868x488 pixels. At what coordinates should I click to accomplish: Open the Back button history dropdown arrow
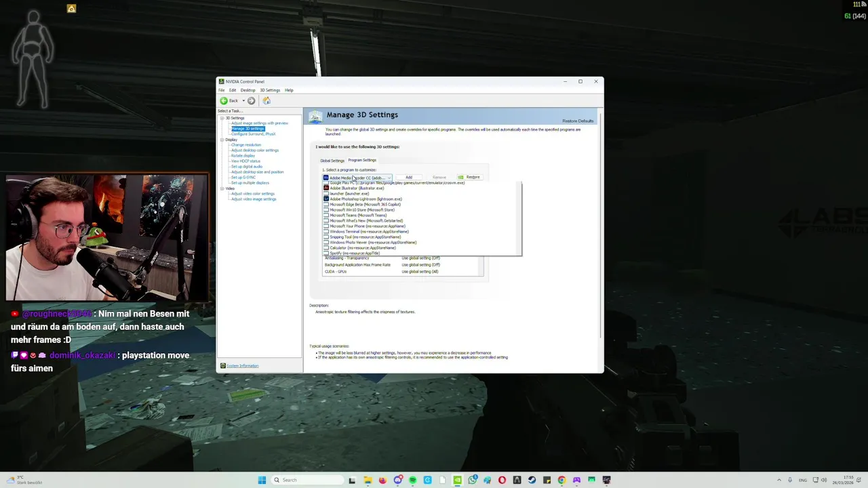tap(243, 100)
